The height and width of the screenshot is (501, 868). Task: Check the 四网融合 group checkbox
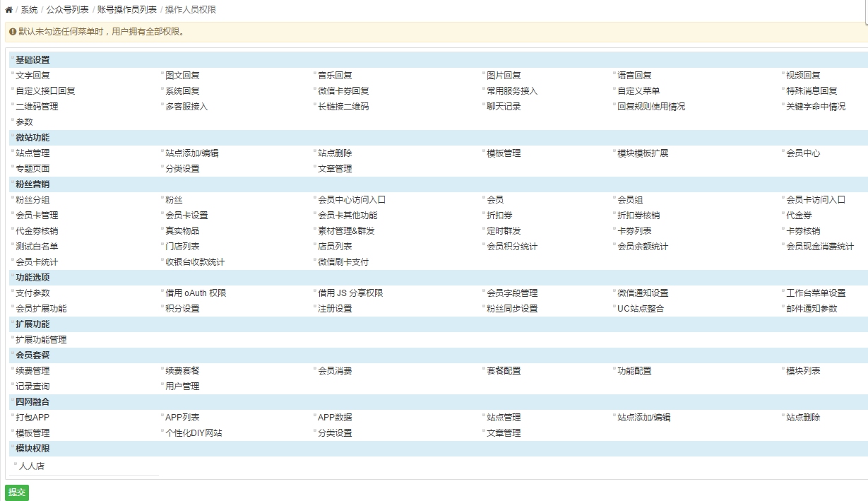pos(13,400)
